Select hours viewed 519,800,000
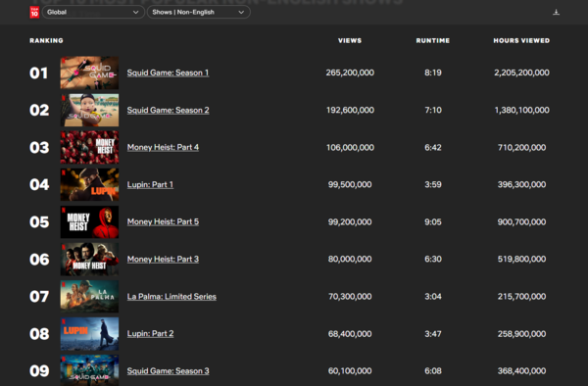The height and width of the screenshot is (386, 588). (521, 260)
